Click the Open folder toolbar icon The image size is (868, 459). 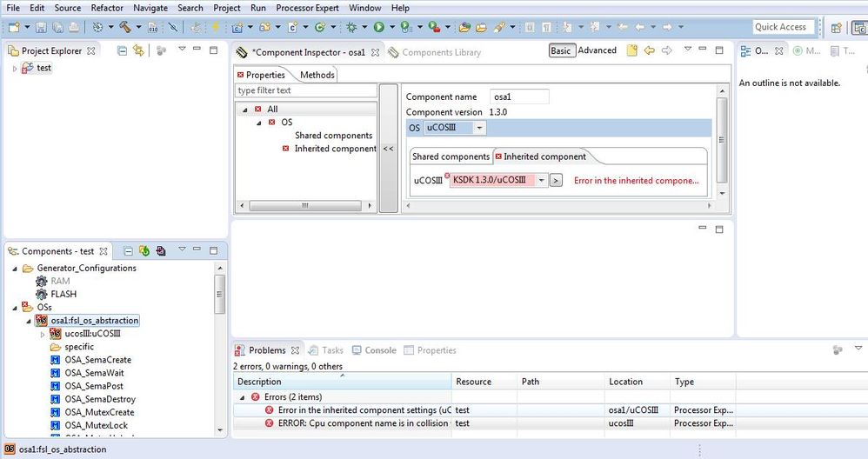tap(481, 27)
